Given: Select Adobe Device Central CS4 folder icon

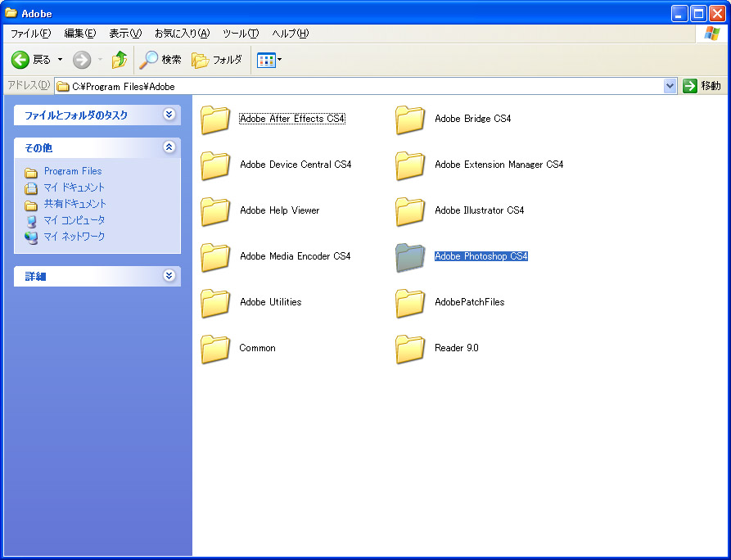Looking at the screenshot, I should (x=215, y=165).
